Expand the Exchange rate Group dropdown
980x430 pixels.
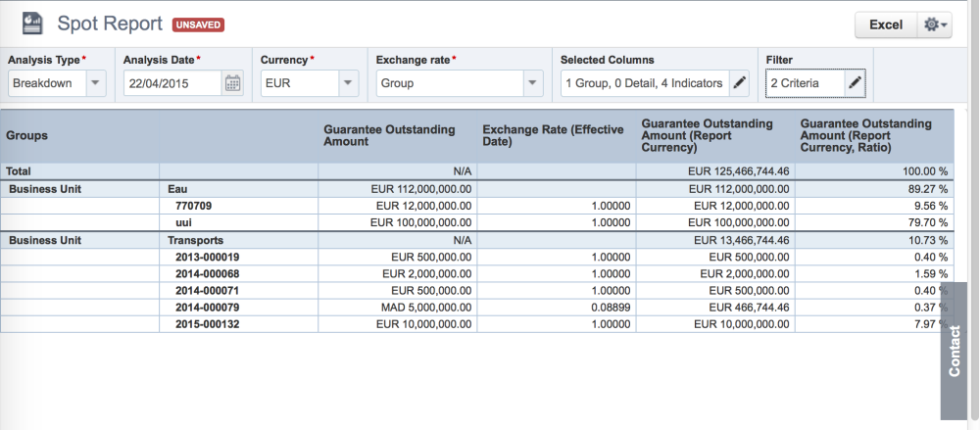tap(532, 83)
